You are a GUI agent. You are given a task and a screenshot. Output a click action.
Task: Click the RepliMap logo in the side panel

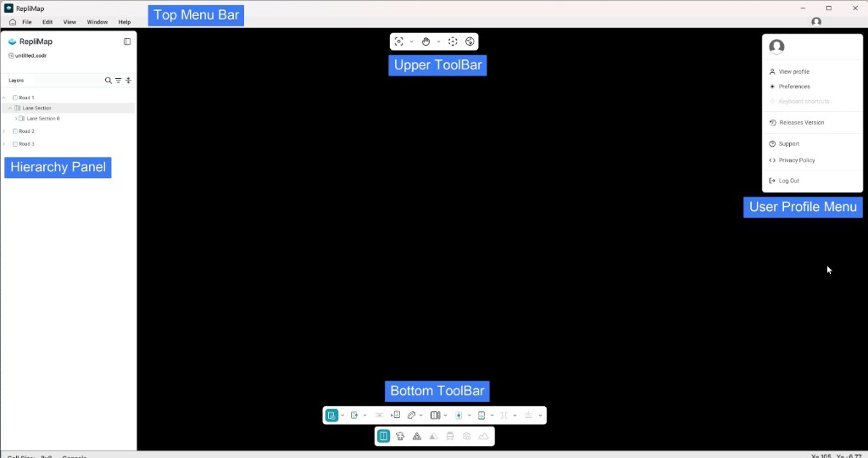(12, 42)
